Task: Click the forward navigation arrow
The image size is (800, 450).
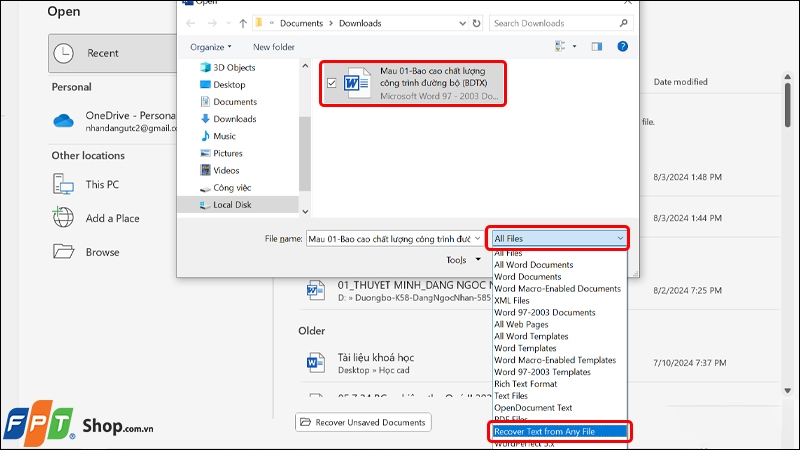Action: [212, 23]
